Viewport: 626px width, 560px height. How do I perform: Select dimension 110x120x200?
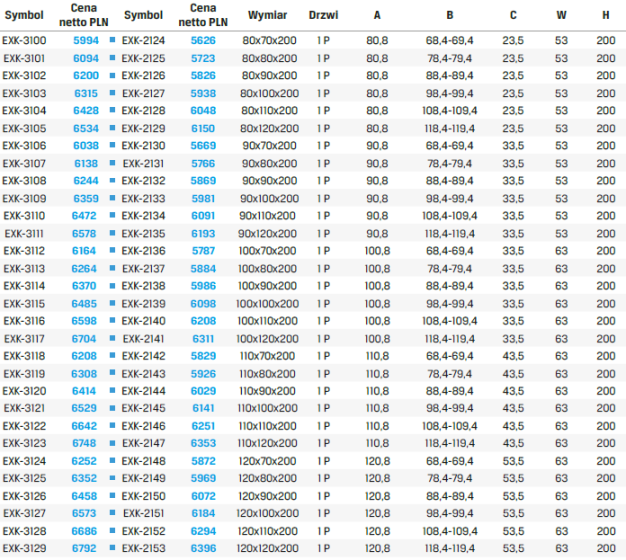tap(267, 444)
